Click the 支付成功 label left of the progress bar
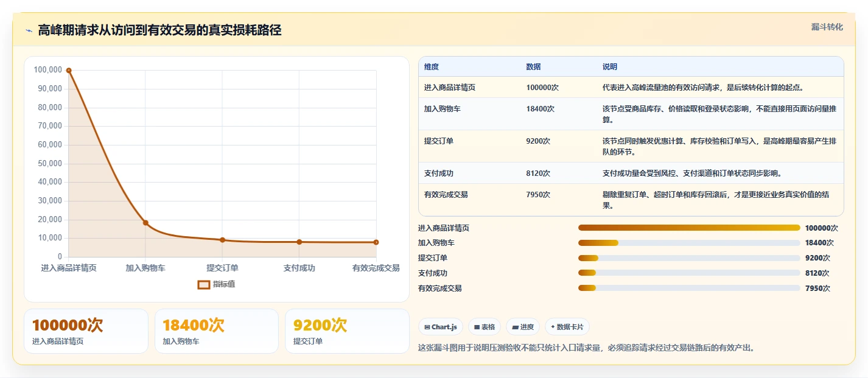The image size is (868, 378). (x=433, y=273)
